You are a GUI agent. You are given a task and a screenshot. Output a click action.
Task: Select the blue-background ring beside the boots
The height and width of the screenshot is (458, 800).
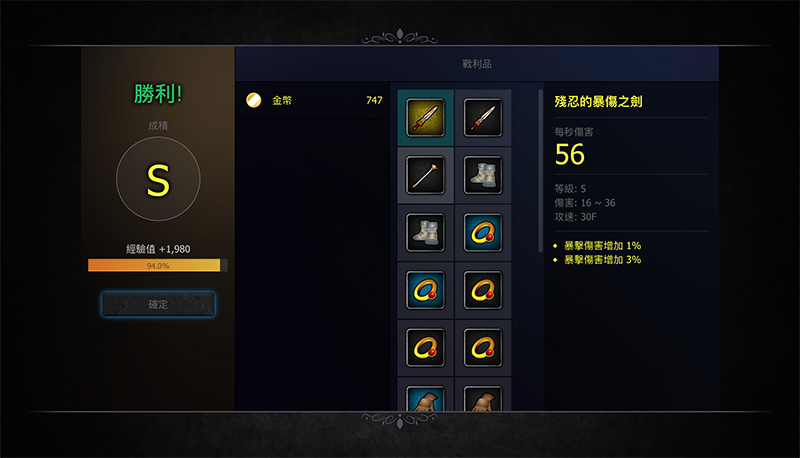483,233
